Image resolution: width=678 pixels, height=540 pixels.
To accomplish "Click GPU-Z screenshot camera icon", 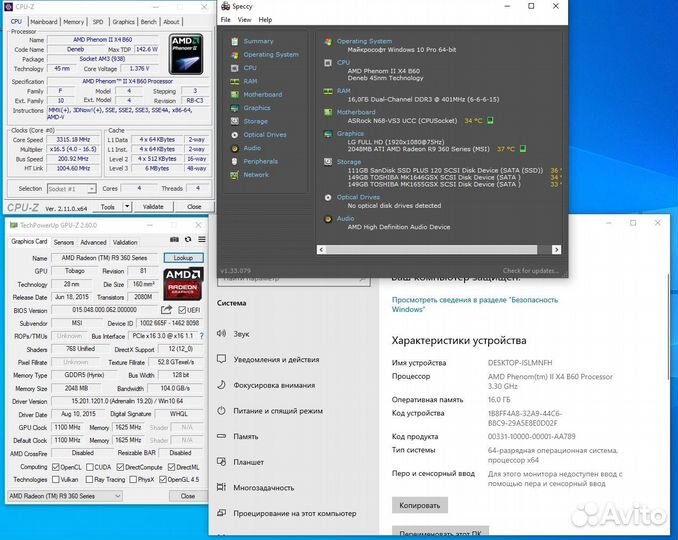I will click(174, 239).
